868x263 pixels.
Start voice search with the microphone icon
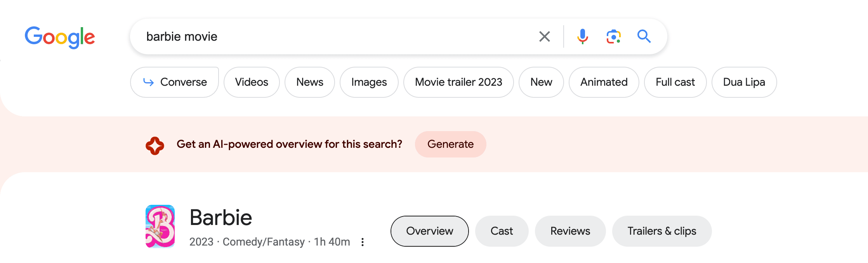click(x=582, y=36)
